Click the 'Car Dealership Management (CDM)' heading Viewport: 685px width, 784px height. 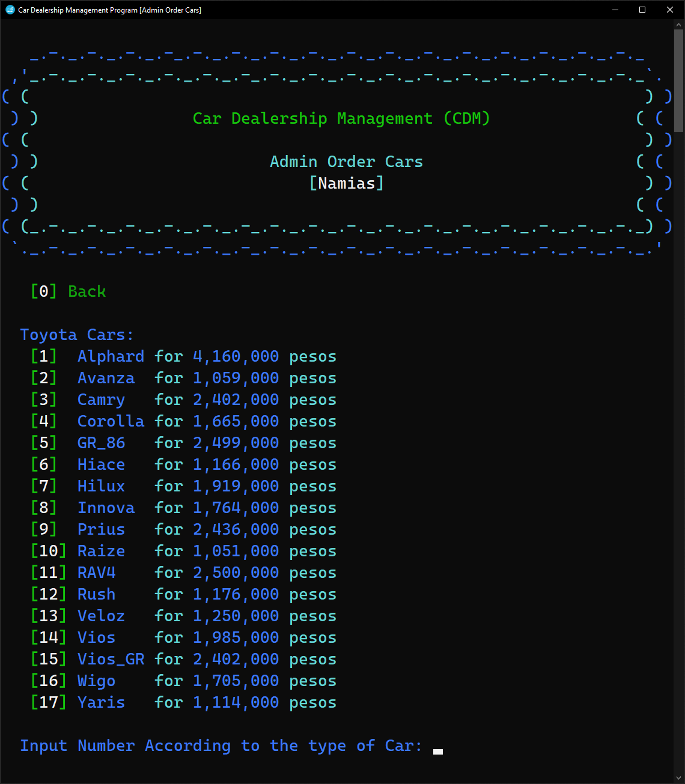(341, 118)
